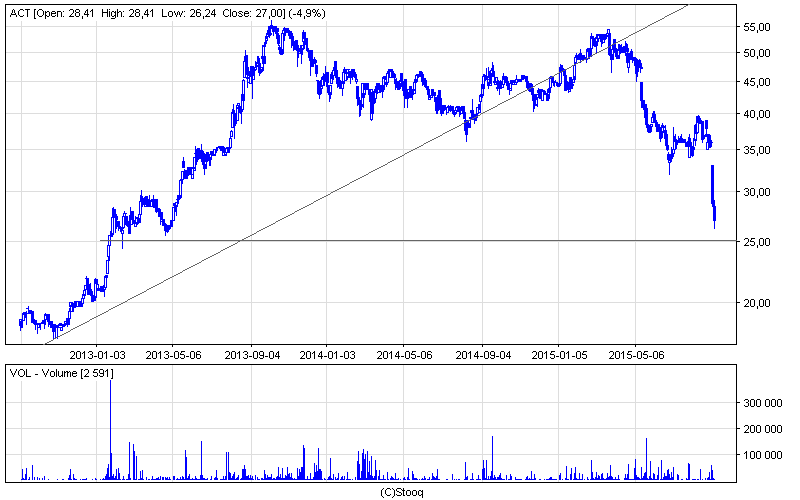This screenshot has width=800, height=500.
Task: Click the 2014-05-06 date label
Action: point(404,355)
